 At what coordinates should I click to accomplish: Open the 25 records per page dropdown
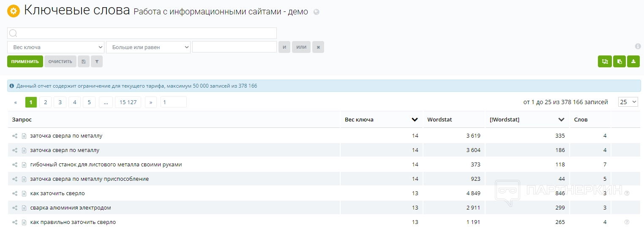(x=628, y=102)
